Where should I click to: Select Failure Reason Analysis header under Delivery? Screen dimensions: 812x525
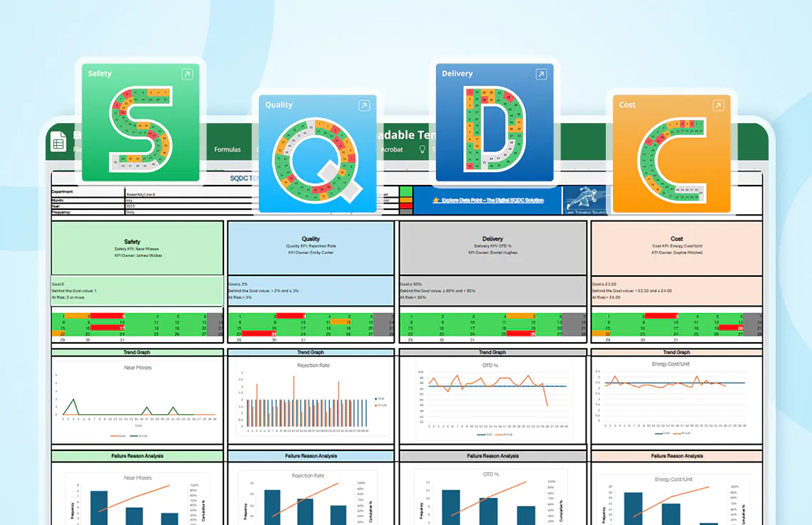click(493, 456)
